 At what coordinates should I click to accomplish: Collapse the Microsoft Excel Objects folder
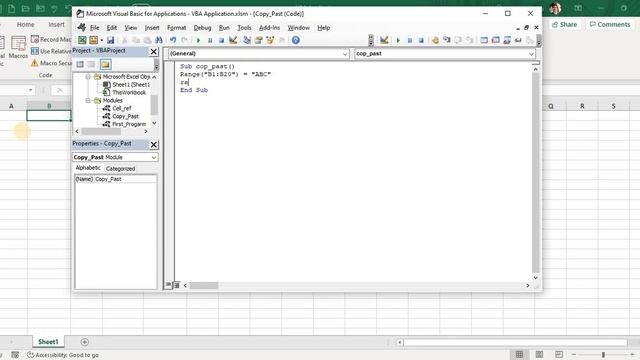(88, 77)
